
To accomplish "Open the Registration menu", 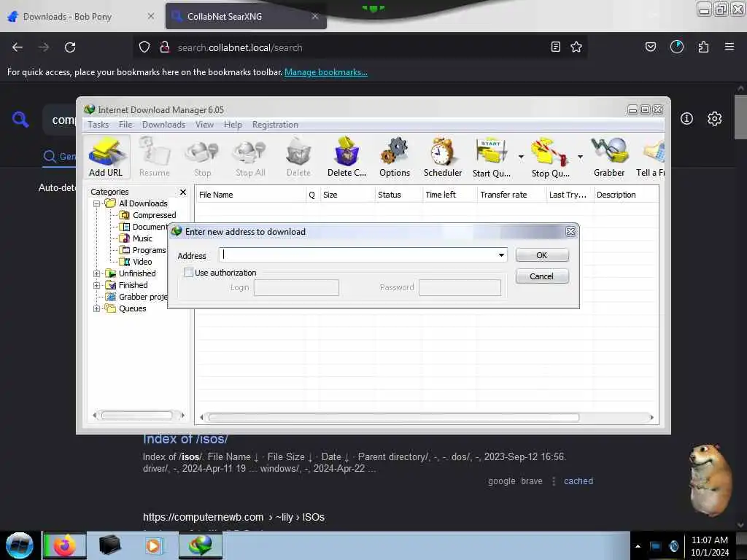I will tap(275, 124).
